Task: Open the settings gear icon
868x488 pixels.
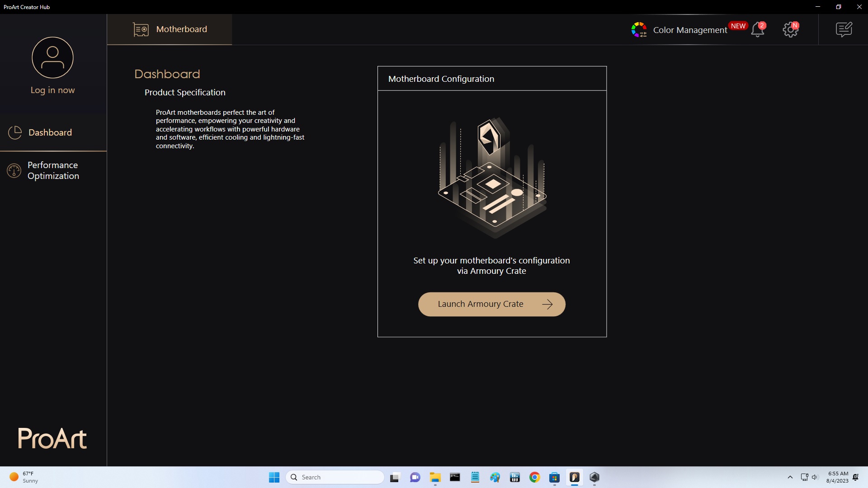Action: tap(790, 30)
